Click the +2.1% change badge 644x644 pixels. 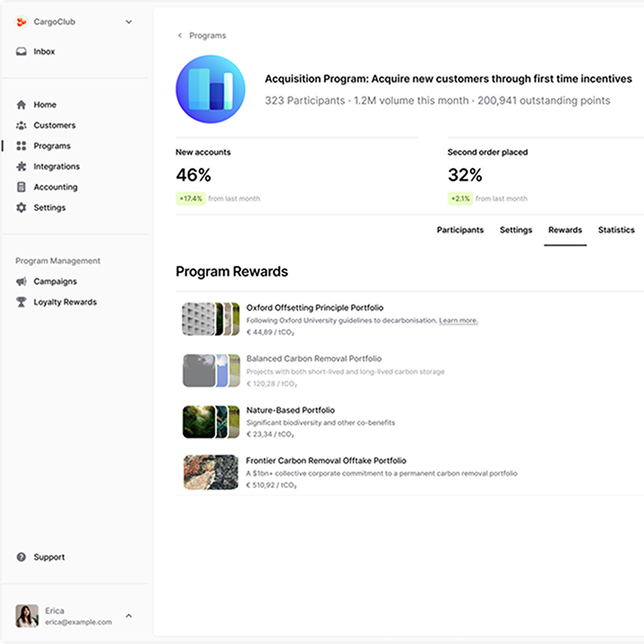[460, 198]
